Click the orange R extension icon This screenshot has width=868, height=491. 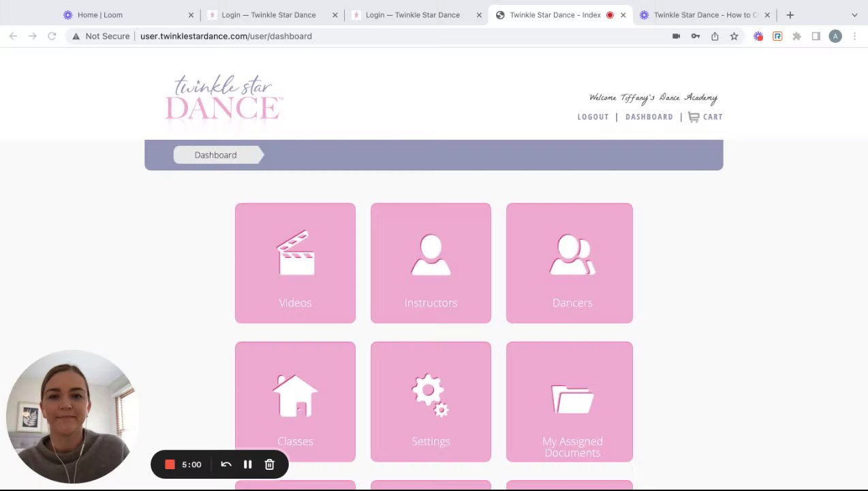pyautogui.click(x=777, y=36)
